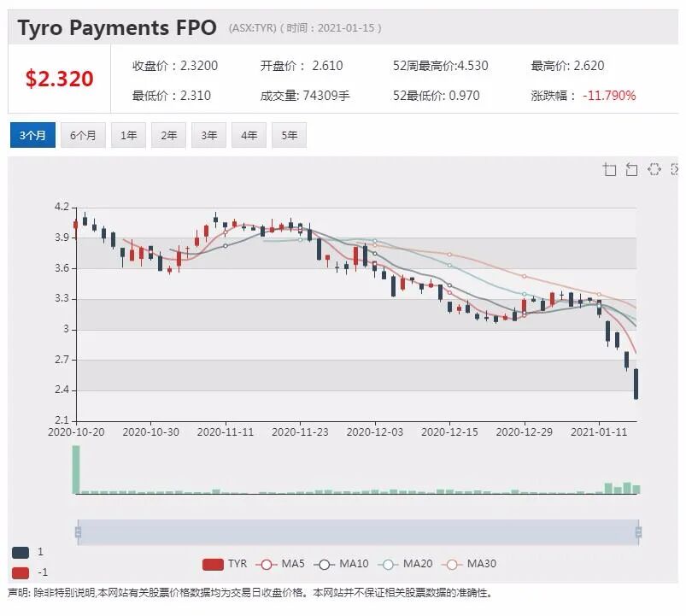The image size is (686, 616).
Task: Click the 收盘价：2.3200 value
Action: (x=175, y=66)
